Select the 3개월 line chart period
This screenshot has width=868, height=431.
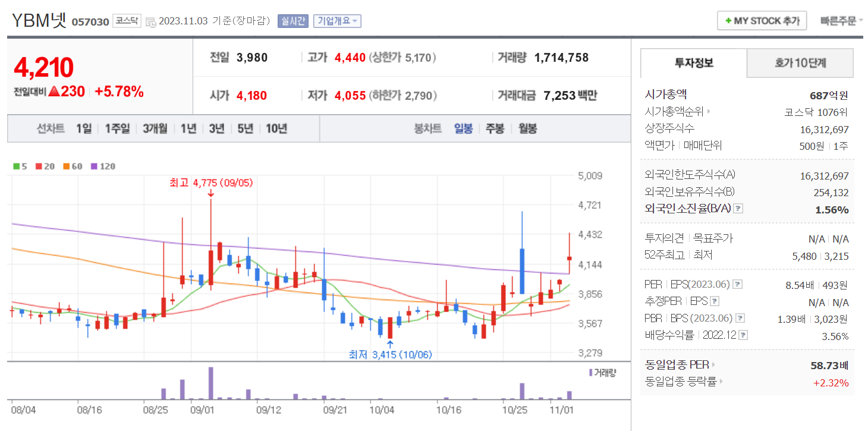(155, 128)
